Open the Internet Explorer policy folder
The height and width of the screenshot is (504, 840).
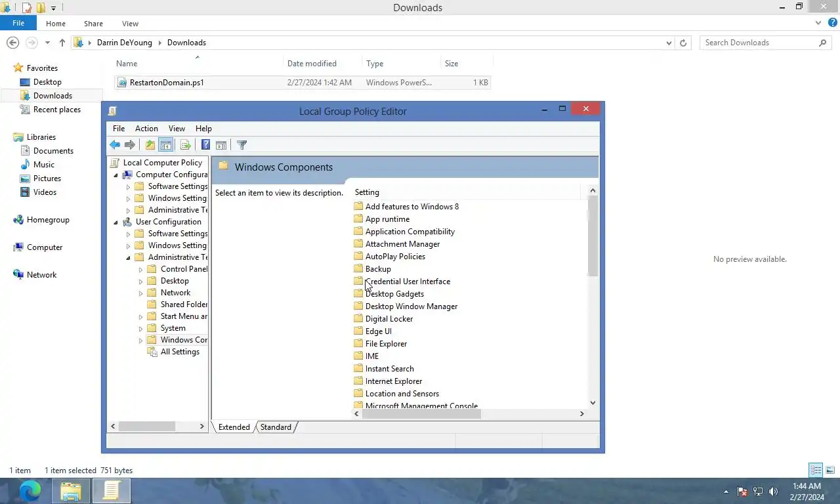coord(387,381)
